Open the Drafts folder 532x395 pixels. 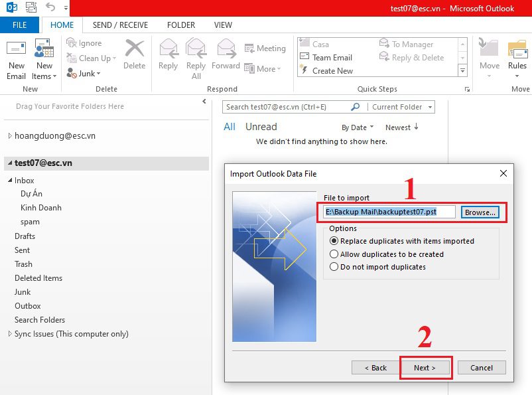25,236
